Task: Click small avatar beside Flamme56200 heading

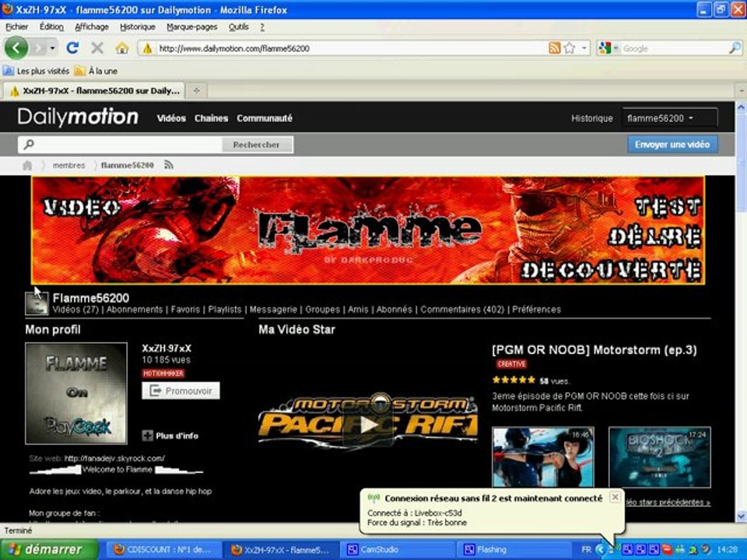Action: (x=37, y=304)
